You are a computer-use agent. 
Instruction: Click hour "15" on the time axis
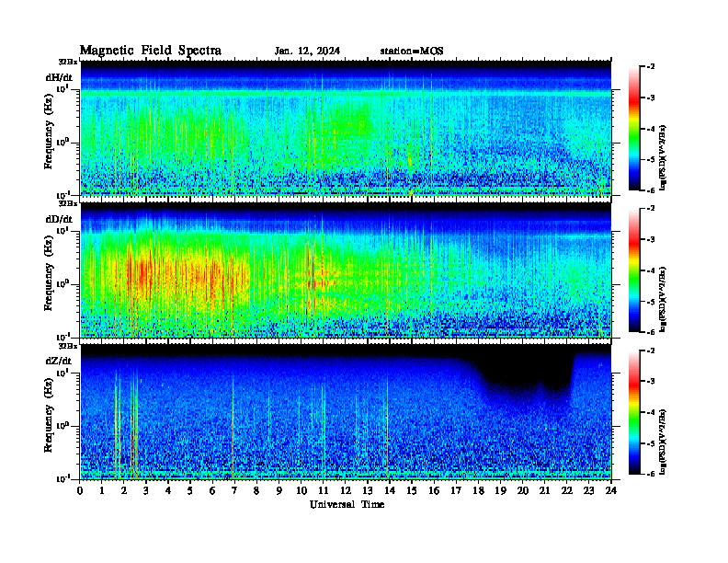pos(412,490)
